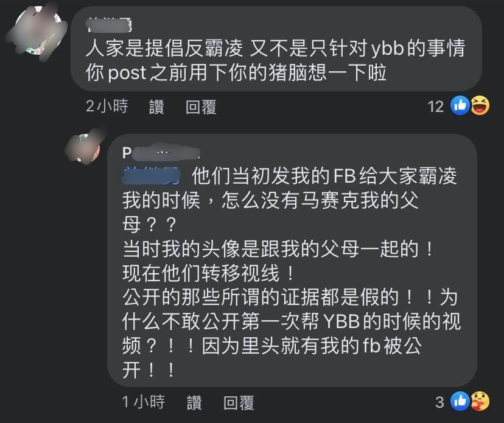Like the reply comment using 讚

(x=194, y=402)
